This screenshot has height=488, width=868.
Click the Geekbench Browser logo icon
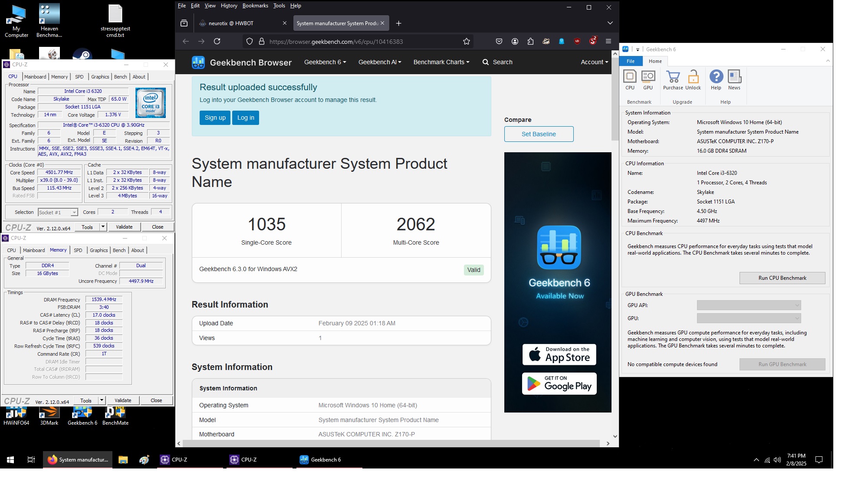click(x=198, y=62)
